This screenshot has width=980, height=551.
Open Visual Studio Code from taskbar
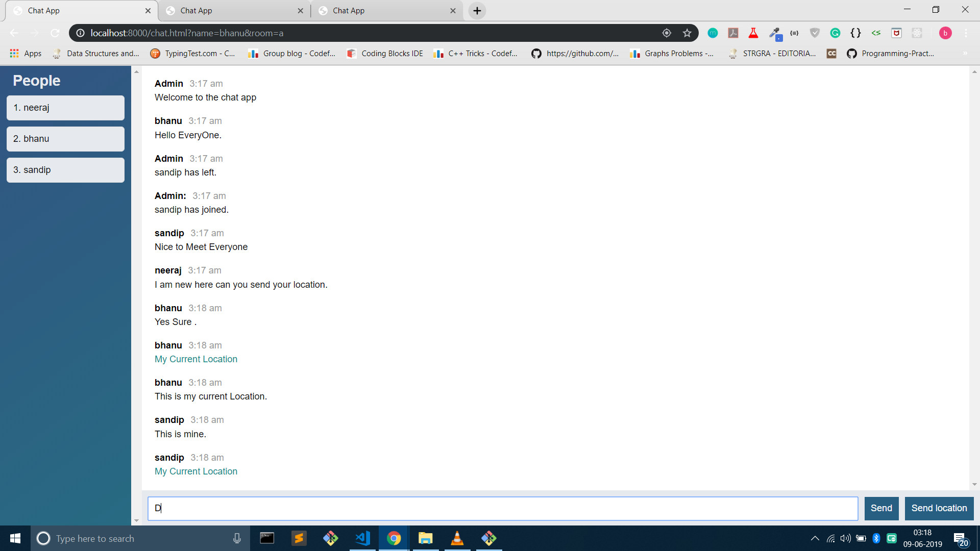pyautogui.click(x=363, y=538)
